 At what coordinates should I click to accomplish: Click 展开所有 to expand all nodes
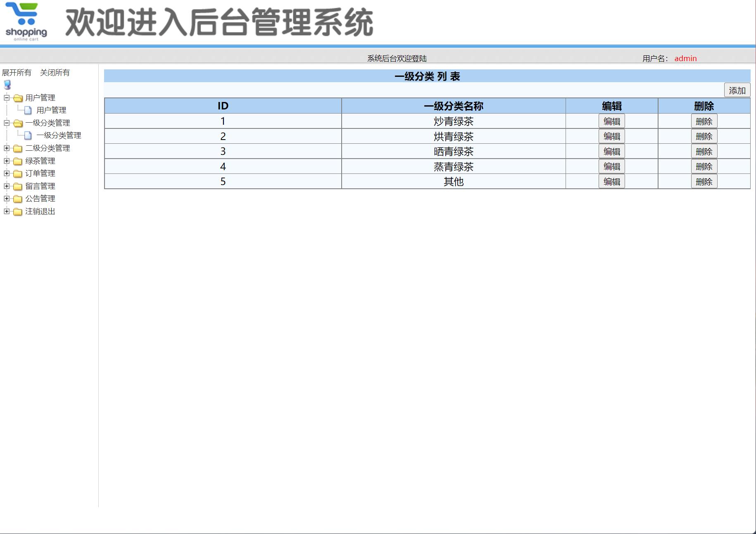[16, 72]
